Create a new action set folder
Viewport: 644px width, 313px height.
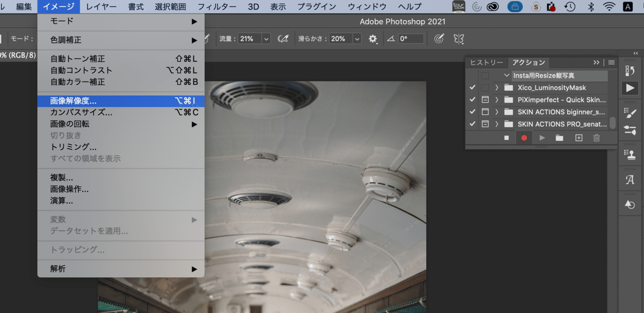click(560, 138)
